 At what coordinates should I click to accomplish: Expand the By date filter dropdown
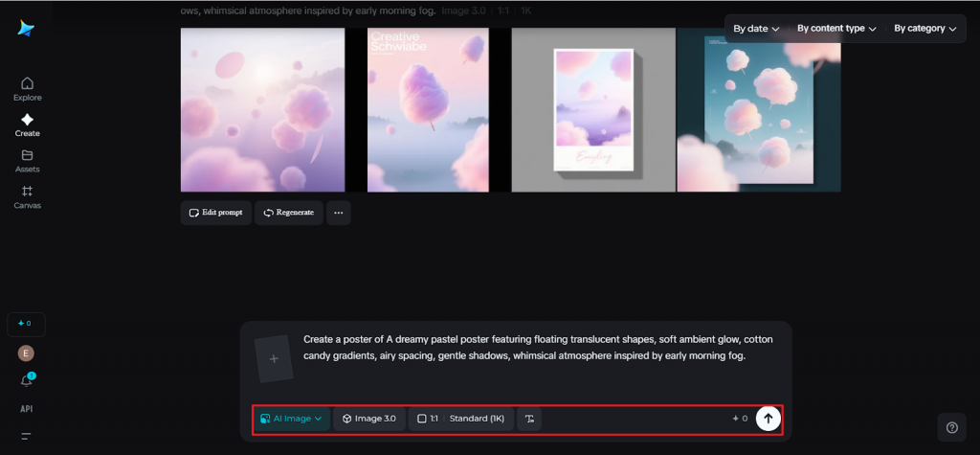755,29
